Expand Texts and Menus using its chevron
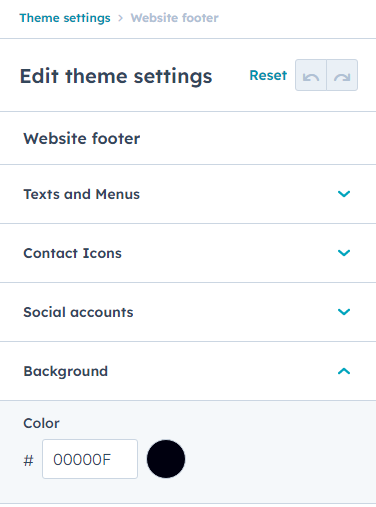 pyautogui.click(x=344, y=194)
